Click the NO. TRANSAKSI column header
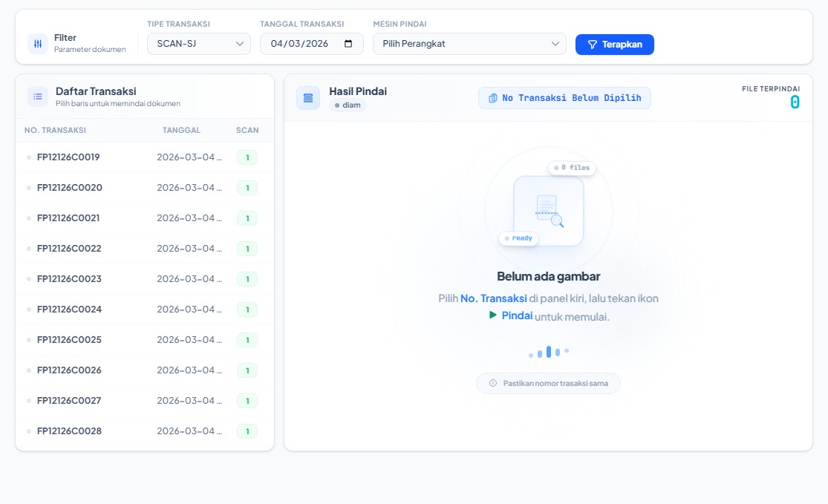The height and width of the screenshot is (504, 828). 55,130
